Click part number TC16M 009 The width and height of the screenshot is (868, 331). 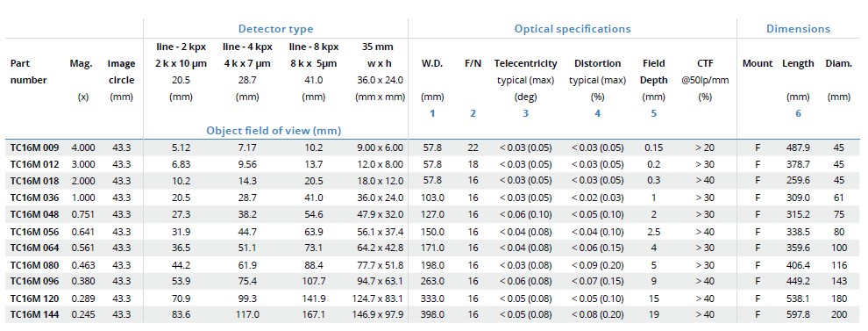(34, 148)
